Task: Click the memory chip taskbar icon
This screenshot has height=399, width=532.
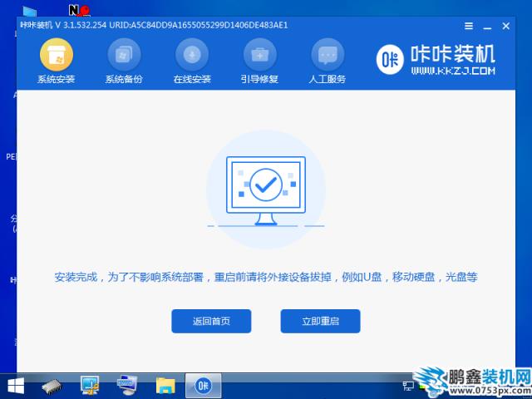Action: click(52, 386)
